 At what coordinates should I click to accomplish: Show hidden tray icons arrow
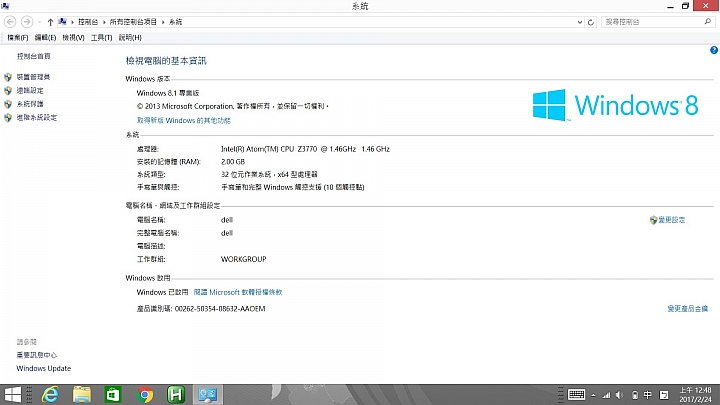tap(593, 395)
